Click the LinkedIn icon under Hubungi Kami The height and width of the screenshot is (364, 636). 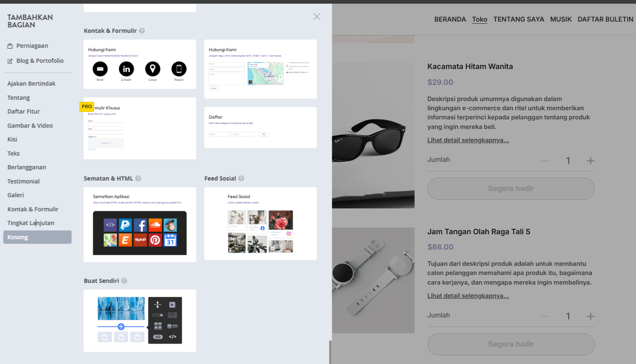(x=127, y=69)
